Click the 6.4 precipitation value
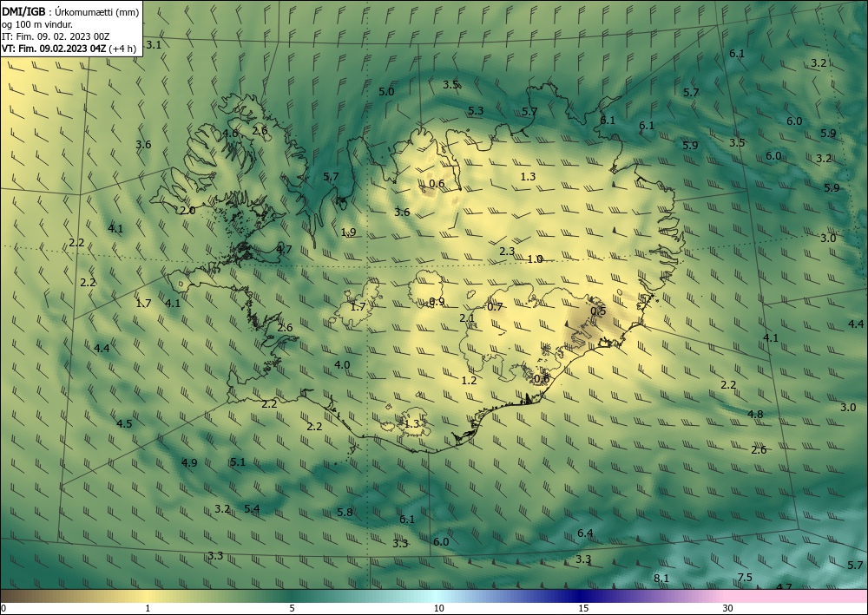Screen dimensions: 868x615 coord(585,533)
